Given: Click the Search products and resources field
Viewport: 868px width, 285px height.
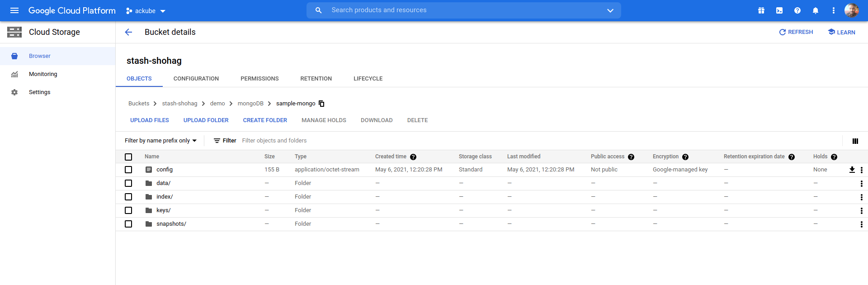Looking at the screenshot, I should coord(463,10).
